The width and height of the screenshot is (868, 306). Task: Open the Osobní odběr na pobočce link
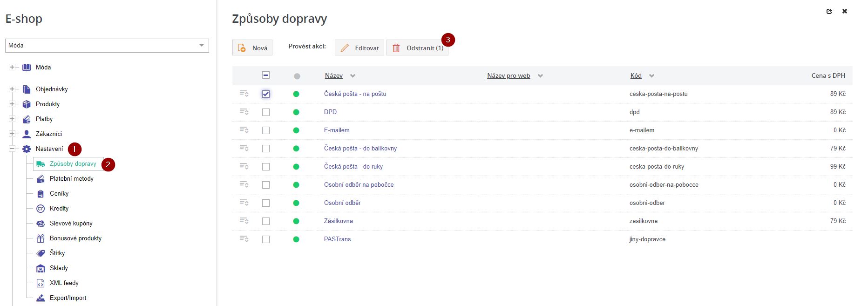coord(359,185)
